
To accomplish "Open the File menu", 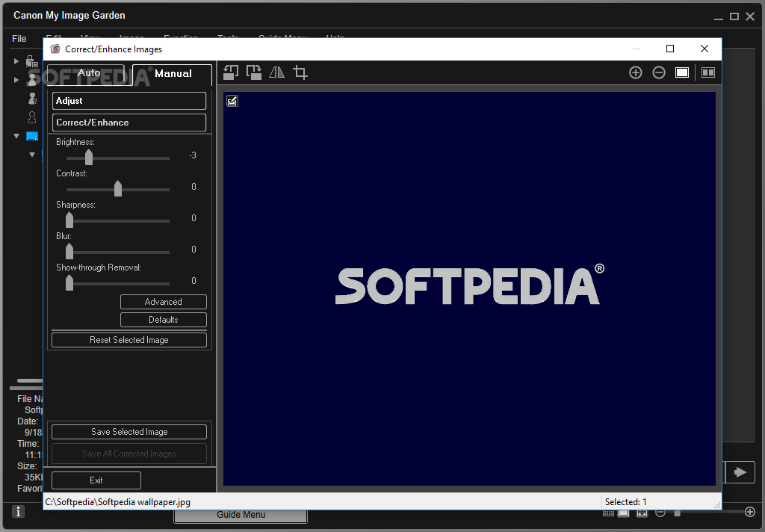I will 19,39.
